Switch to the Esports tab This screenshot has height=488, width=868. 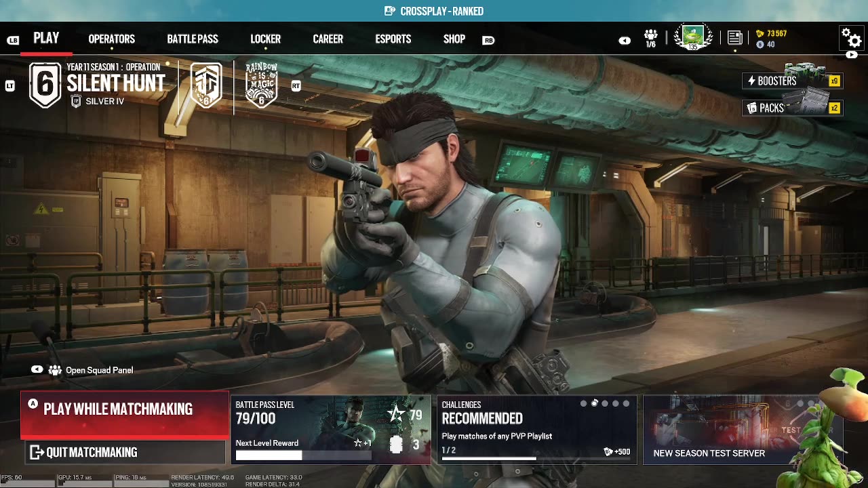point(393,39)
